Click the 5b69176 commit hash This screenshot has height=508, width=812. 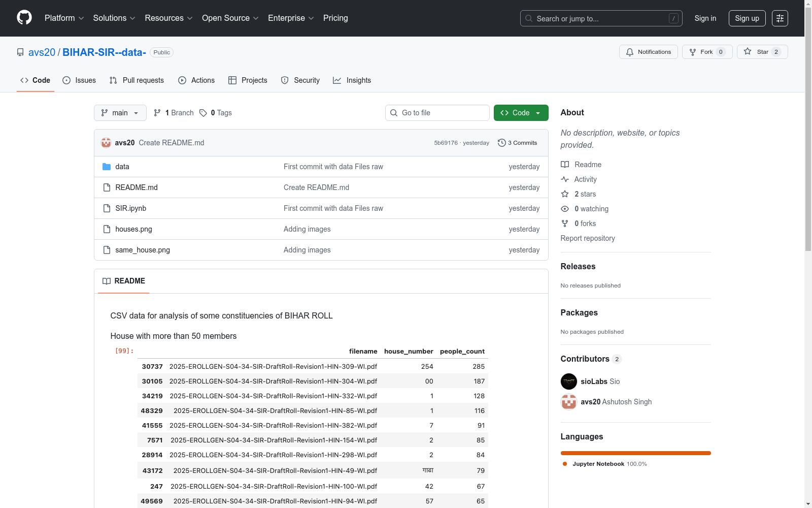tap(446, 143)
